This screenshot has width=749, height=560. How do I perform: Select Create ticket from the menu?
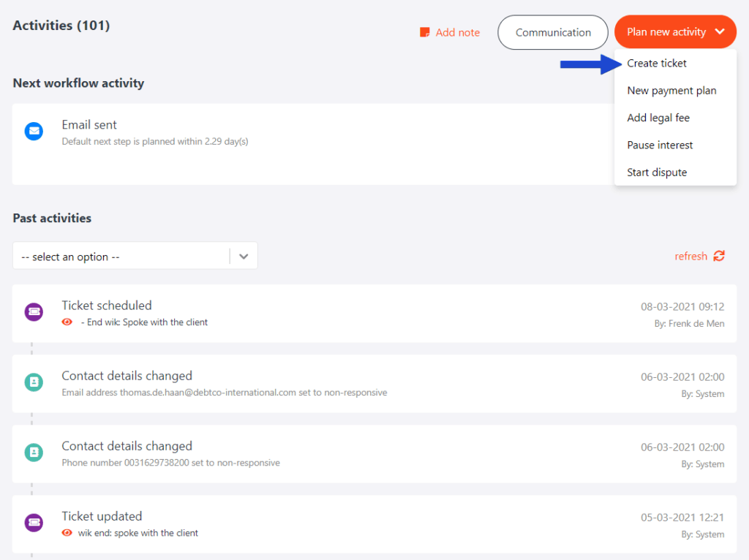[x=657, y=64]
